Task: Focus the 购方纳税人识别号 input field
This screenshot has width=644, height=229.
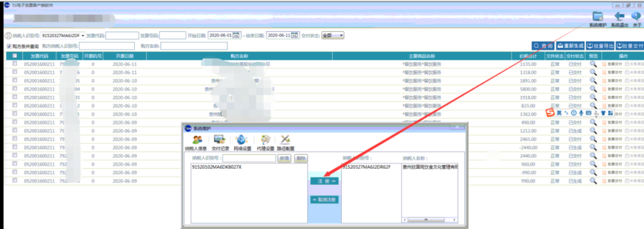Action: [x=107, y=46]
